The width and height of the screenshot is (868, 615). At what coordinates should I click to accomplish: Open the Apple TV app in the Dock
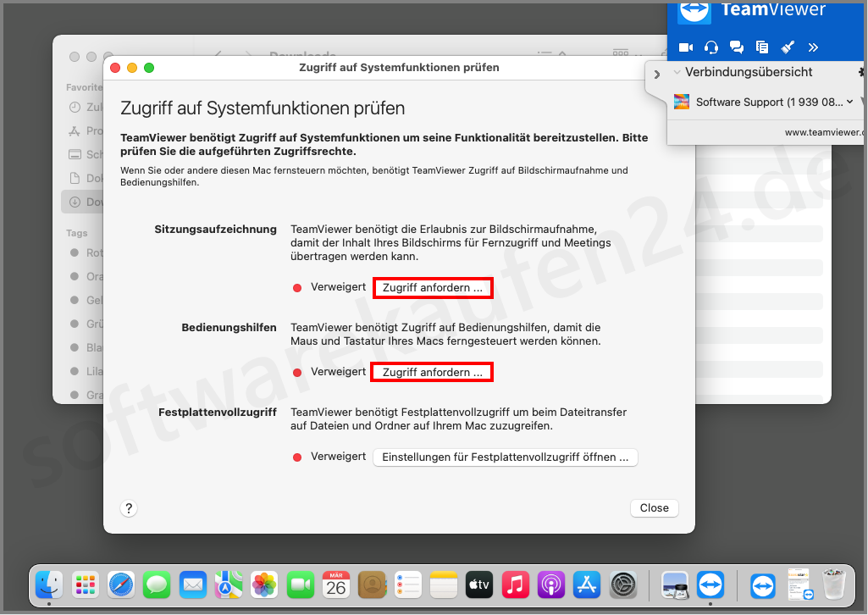coord(479,585)
